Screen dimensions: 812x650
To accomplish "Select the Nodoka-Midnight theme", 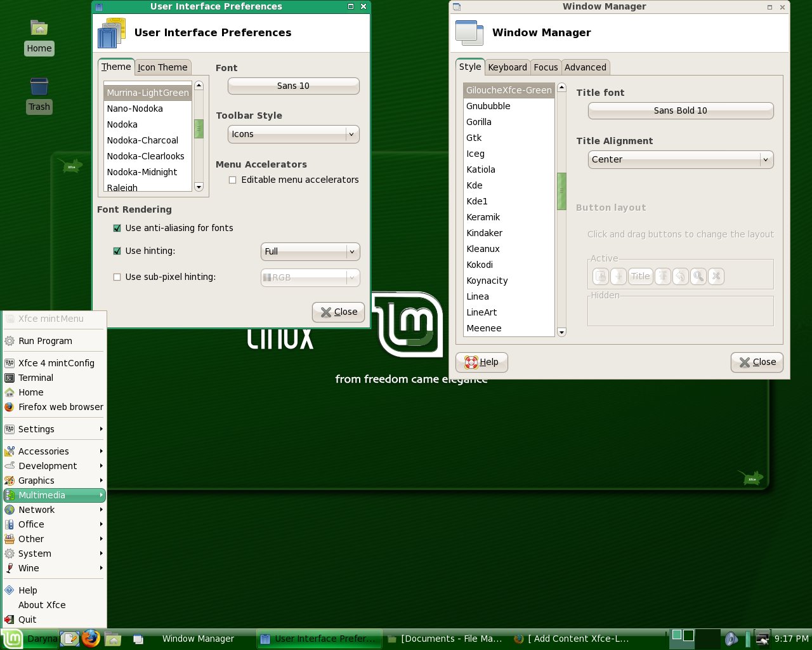I will (x=148, y=172).
